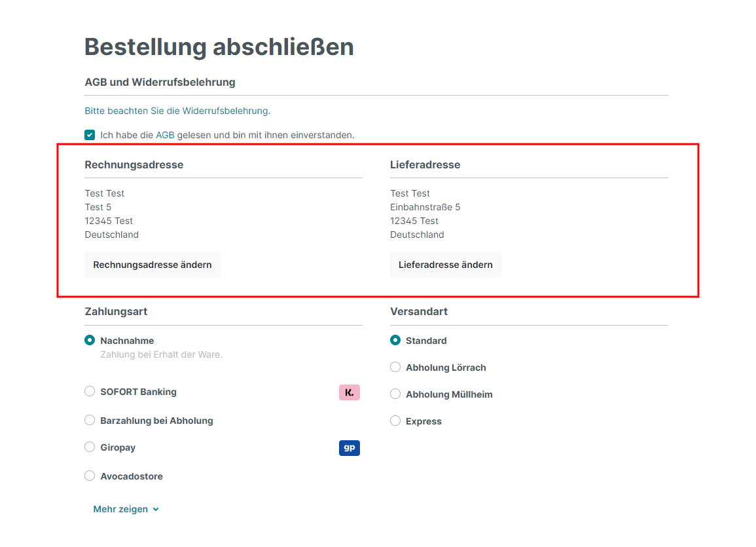Choose Barzahlung bei Abholung option
756x547 pixels.
90,421
